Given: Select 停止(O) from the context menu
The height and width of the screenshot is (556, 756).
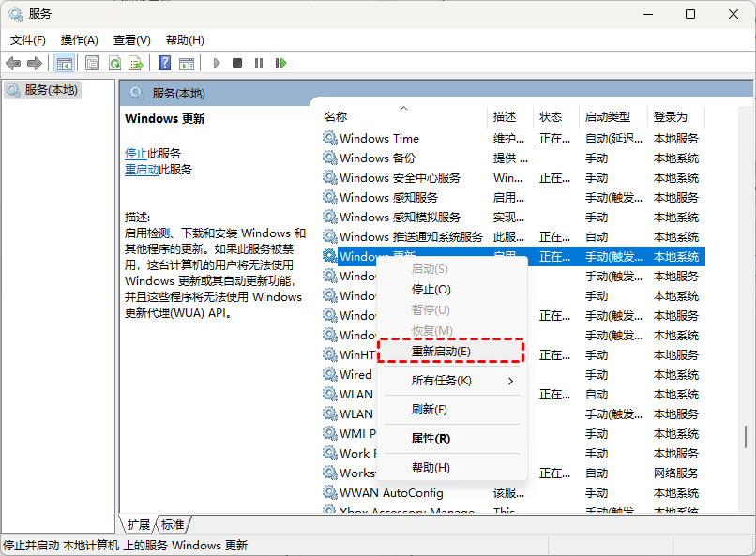Looking at the screenshot, I should pos(431,290).
